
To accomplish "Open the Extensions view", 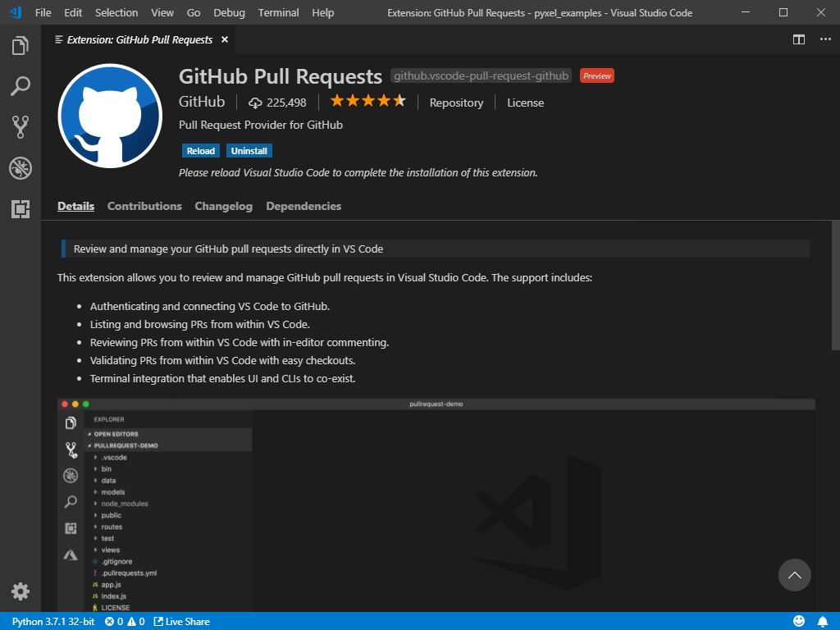I will pos(21,209).
